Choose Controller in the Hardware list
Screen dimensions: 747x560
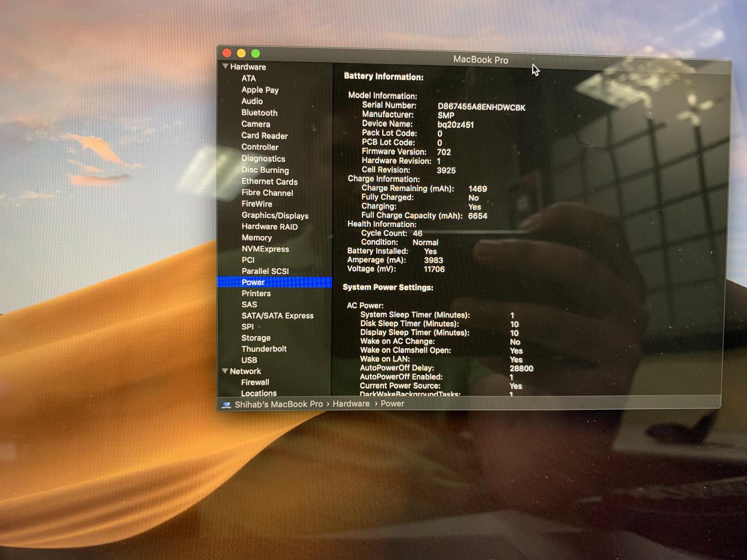tap(260, 147)
